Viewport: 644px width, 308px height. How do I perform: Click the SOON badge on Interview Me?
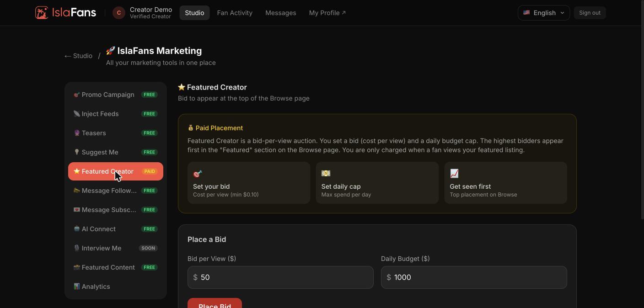click(x=148, y=248)
